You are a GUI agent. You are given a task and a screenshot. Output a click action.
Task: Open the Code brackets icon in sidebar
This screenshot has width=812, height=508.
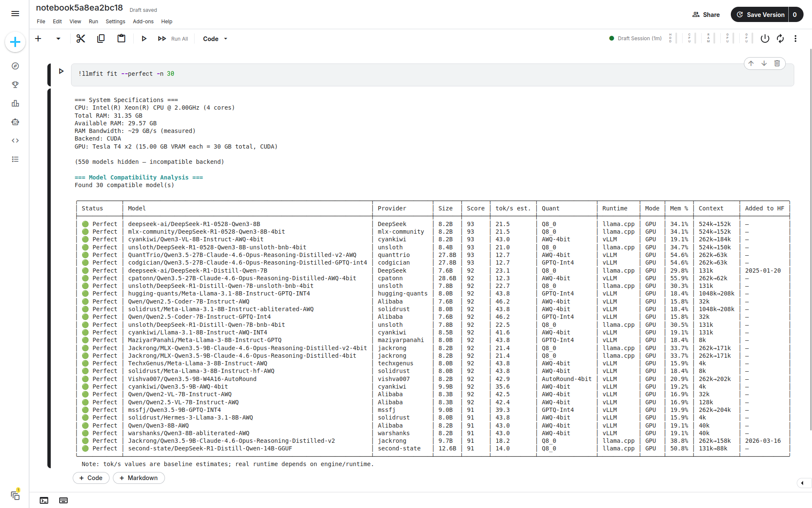pyautogui.click(x=15, y=141)
